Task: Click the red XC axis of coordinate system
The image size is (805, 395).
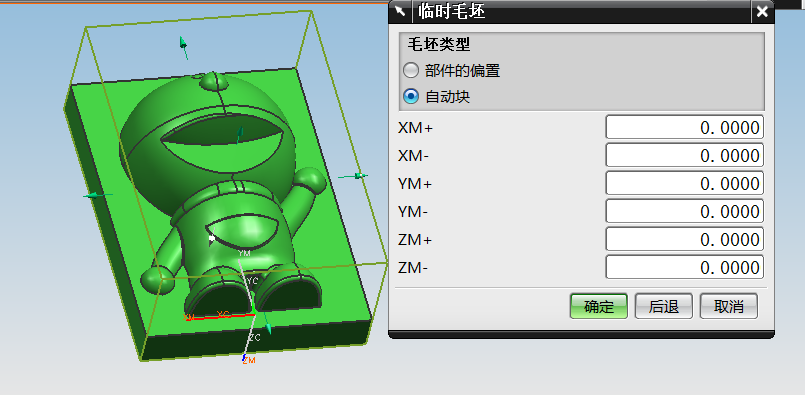Action: pyautogui.click(x=221, y=317)
